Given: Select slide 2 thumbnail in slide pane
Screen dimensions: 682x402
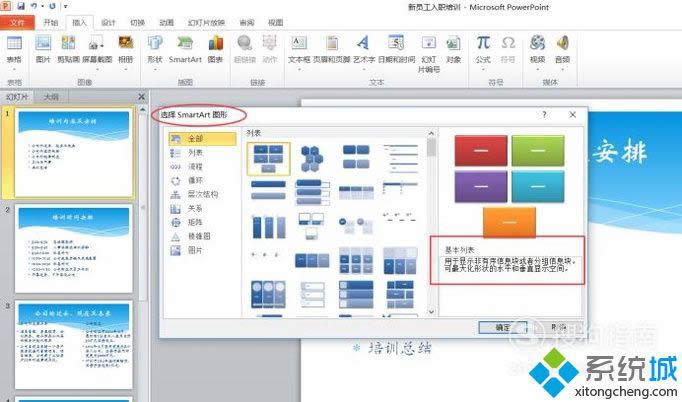Looking at the screenshot, I should [74, 249].
